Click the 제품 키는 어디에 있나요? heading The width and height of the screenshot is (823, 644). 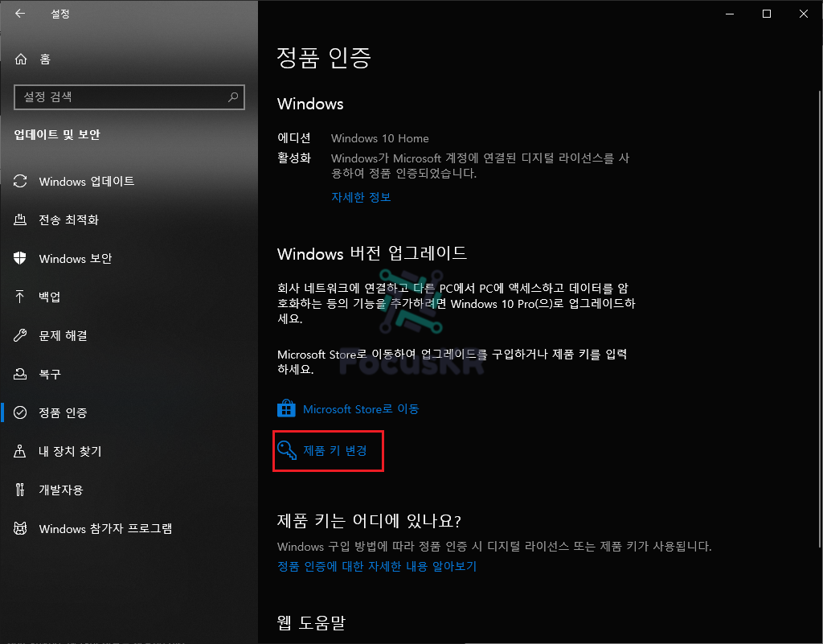369,521
